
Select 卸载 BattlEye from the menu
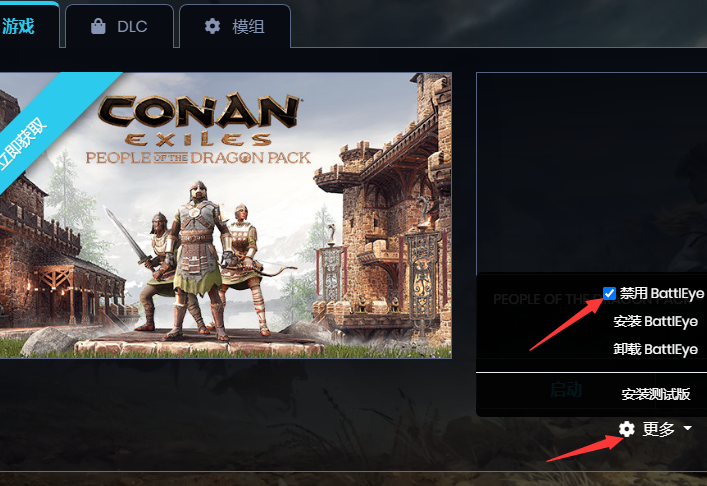[x=655, y=349]
